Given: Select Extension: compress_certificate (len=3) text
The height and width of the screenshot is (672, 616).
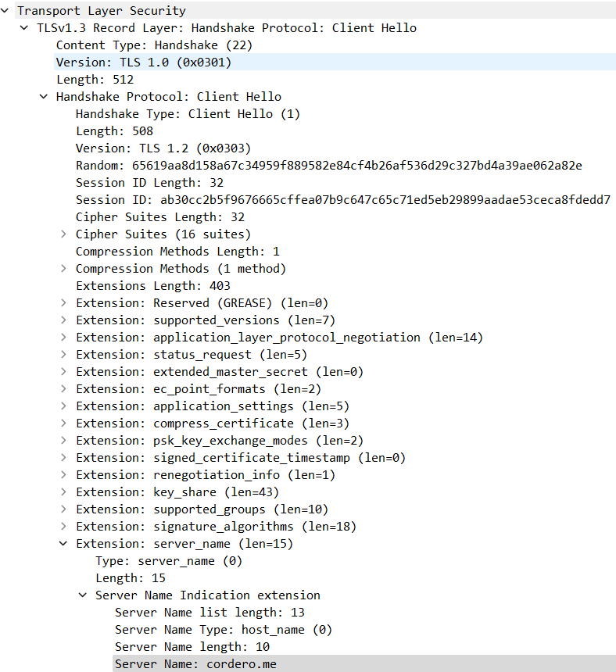Looking at the screenshot, I should pyautogui.click(x=213, y=423).
